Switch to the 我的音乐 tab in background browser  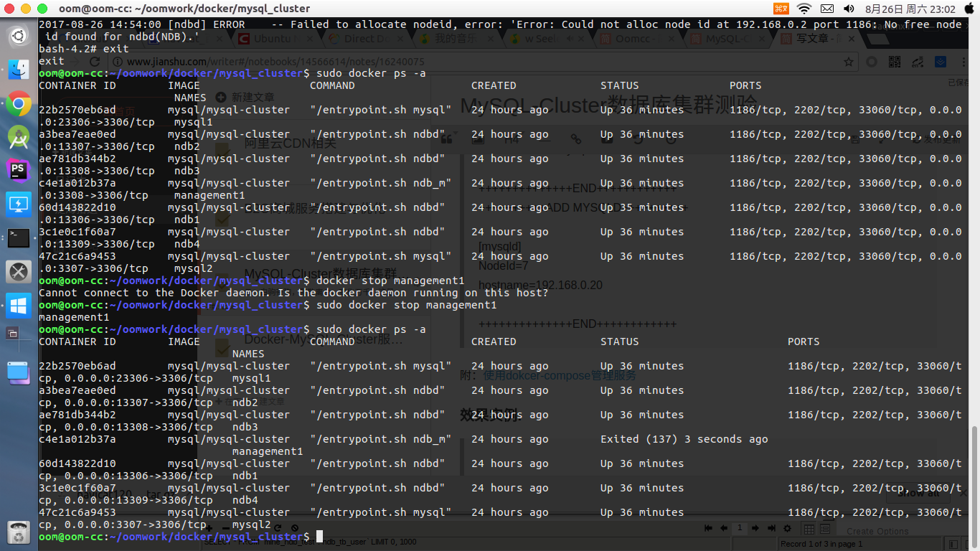tap(458, 39)
